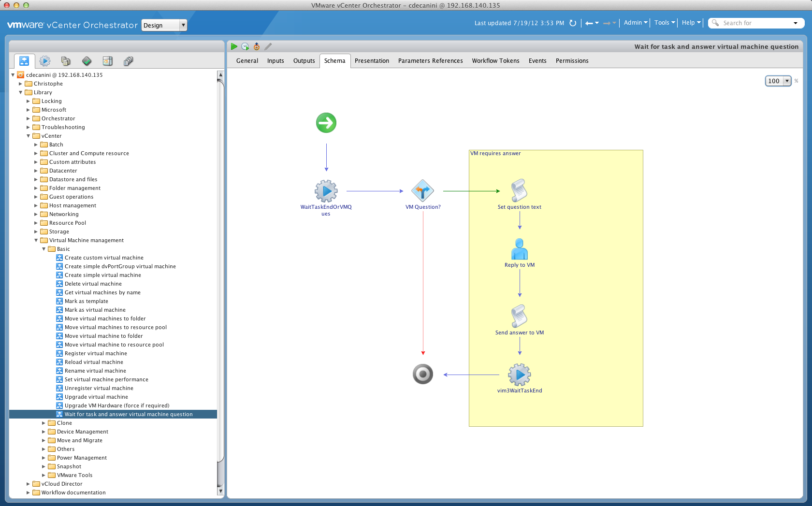The image size is (812, 506).
Task: Click the VM requires answer note label
Action: 495,153
